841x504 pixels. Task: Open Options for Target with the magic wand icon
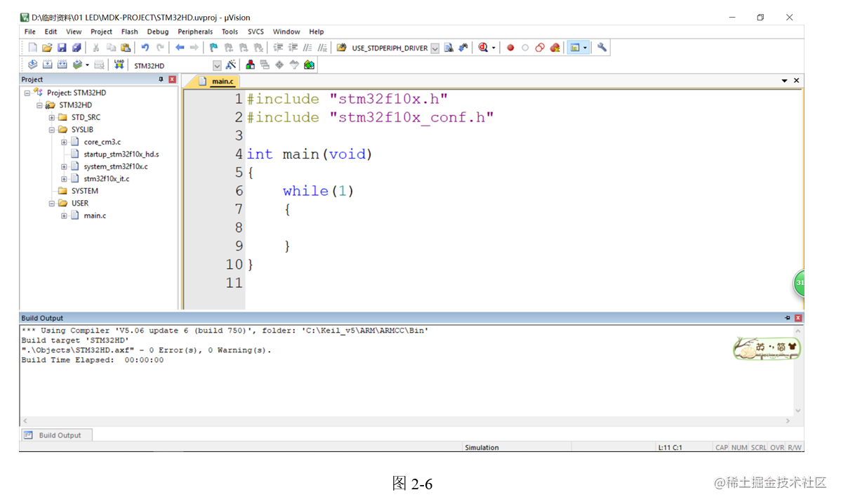231,65
